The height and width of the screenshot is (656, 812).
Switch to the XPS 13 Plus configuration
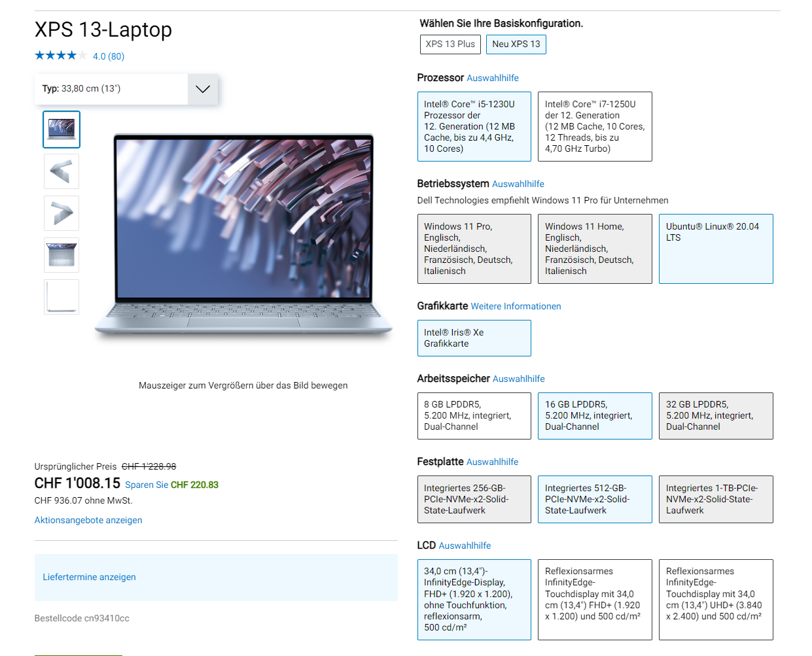450,44
